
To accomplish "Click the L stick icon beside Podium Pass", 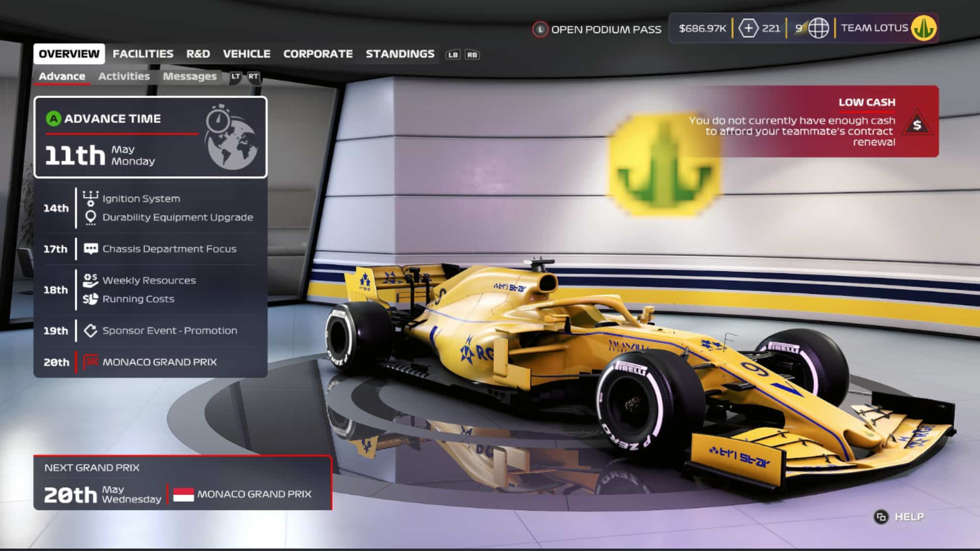I will (x=540, y=29).
